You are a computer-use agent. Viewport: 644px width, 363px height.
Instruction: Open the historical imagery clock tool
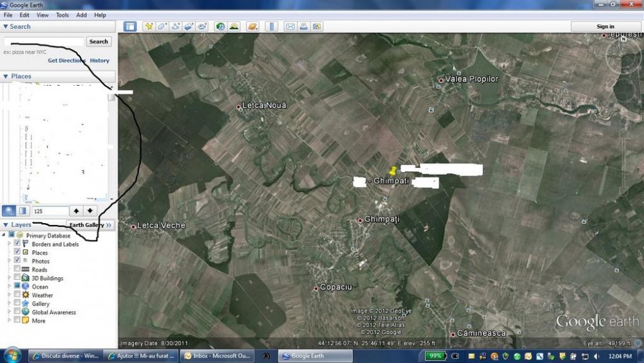(x=221, y=26)
